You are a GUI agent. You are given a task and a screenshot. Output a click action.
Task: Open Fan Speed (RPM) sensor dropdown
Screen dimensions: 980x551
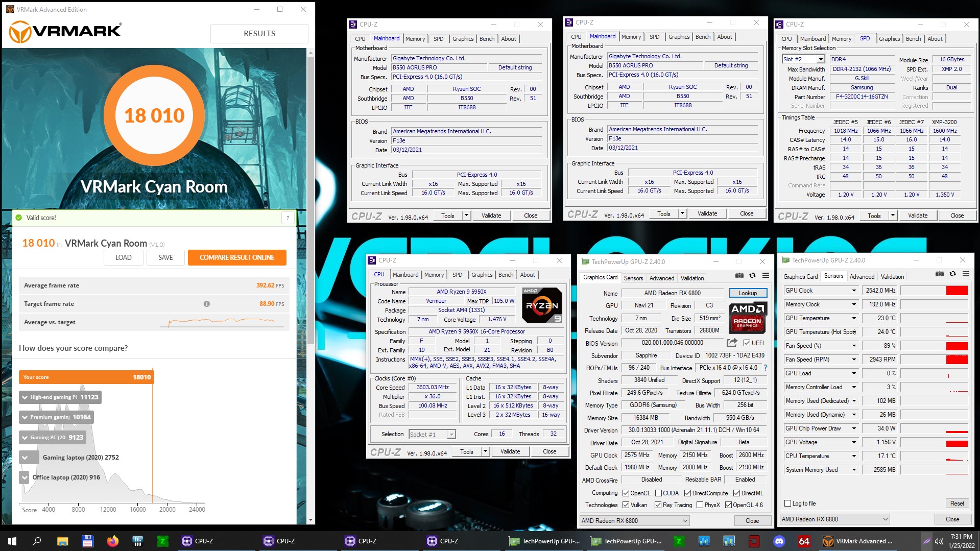point(853,359)
